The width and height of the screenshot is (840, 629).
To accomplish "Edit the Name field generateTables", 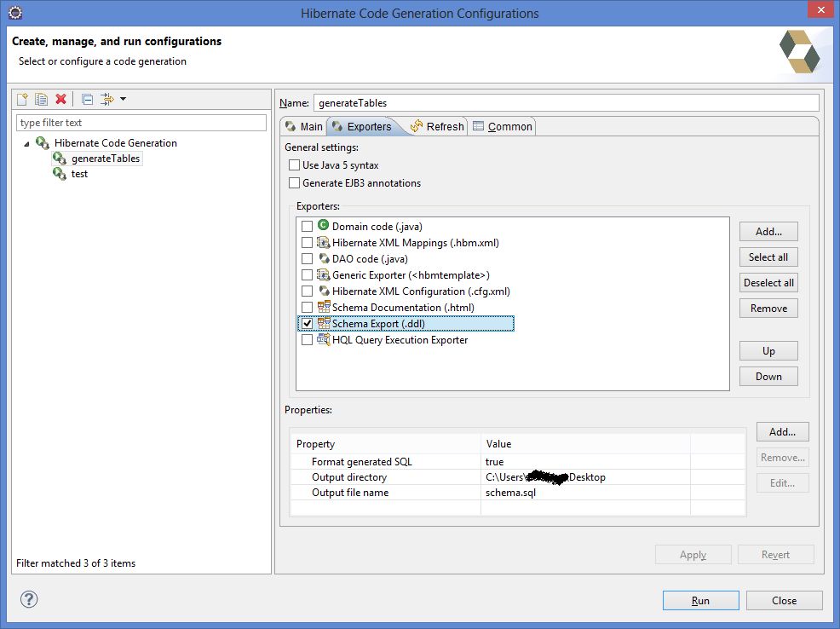I will pos(567,103).
